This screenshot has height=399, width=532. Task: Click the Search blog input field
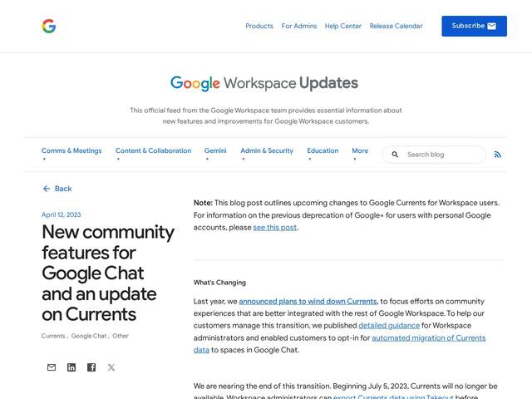434,155
